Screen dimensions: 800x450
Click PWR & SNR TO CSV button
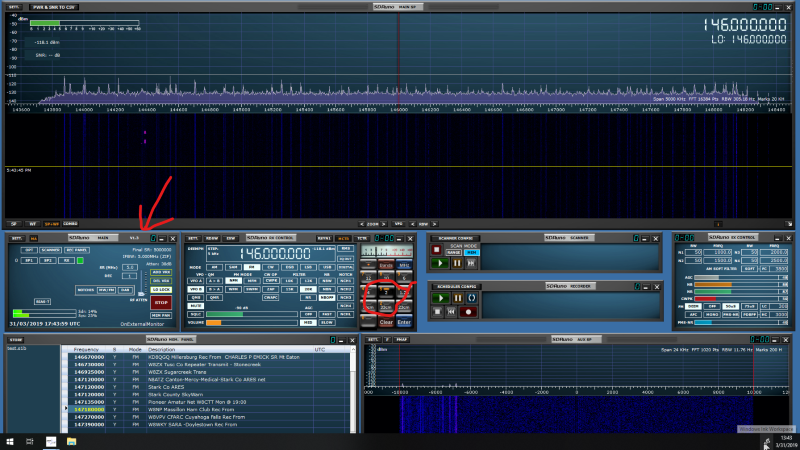click(54, 7)
